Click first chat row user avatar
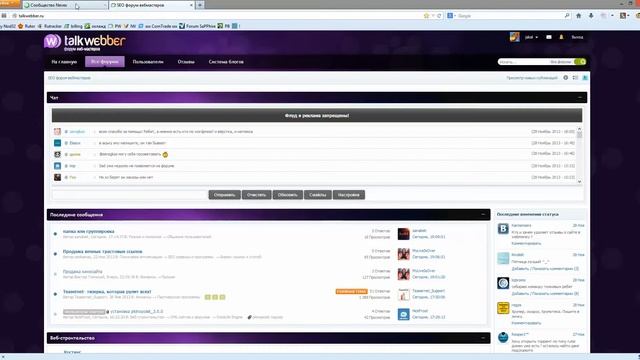This screenshot has width=640, height=360. [57, 131]
